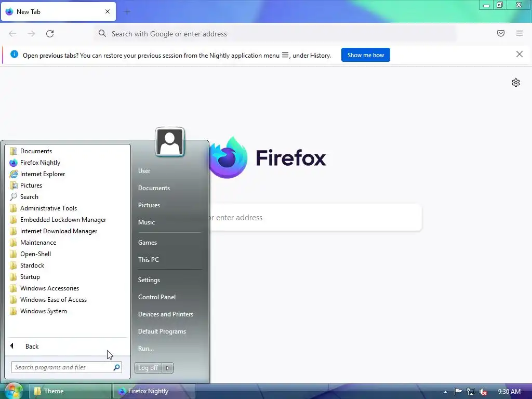Open a new tab with plus button
This screenshot has height=399, width=532.
(x=127, y=12)
